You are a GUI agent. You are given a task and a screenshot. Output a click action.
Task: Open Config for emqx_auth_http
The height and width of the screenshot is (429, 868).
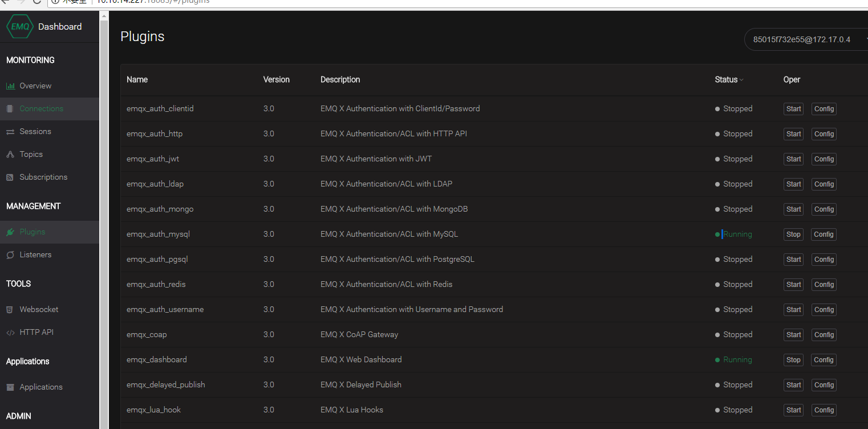pyautogui.click(x=824, y=134)
